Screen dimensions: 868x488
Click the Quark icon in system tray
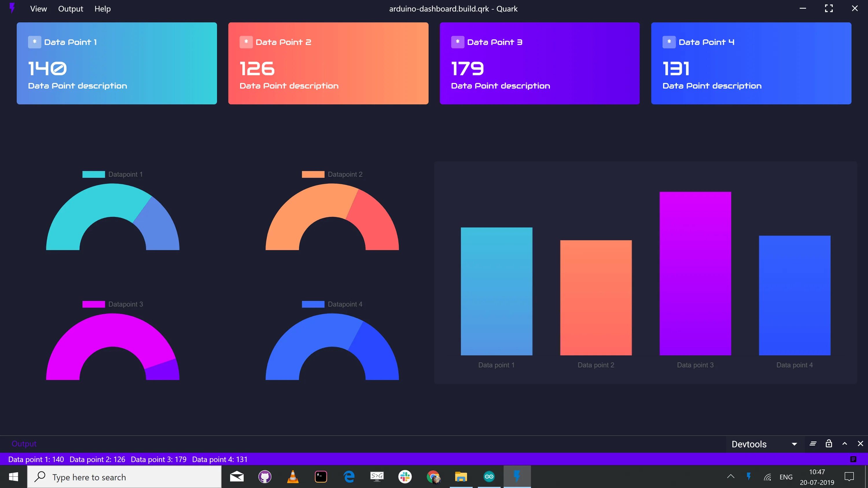tap(749, 476)
